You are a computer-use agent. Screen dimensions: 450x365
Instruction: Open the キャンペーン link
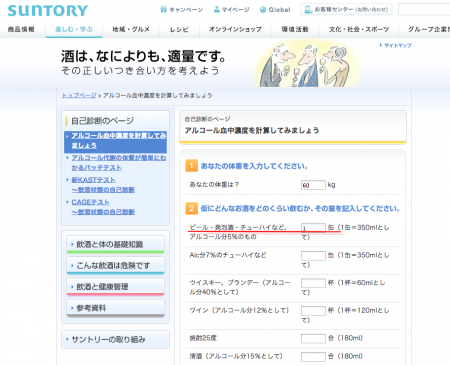pyautogui.click(x=182, y=10)
